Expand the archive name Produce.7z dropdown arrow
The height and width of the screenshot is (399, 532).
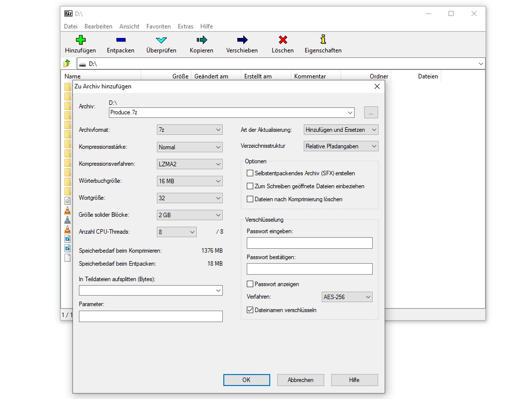pyautogui.click(x=350, y=113)
